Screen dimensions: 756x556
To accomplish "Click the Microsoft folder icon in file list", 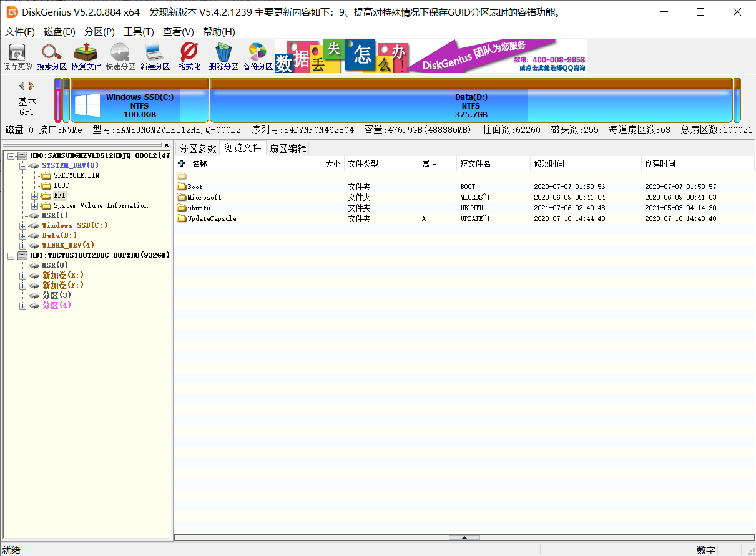I will tap(182, 197).
